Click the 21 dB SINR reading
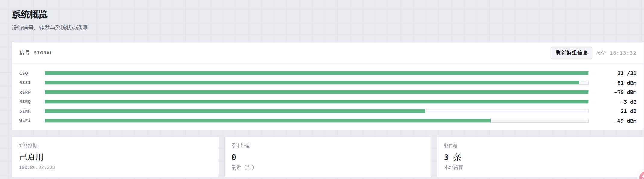The width and height of the screenshot is (644, 179). click(x=628, y=111)
